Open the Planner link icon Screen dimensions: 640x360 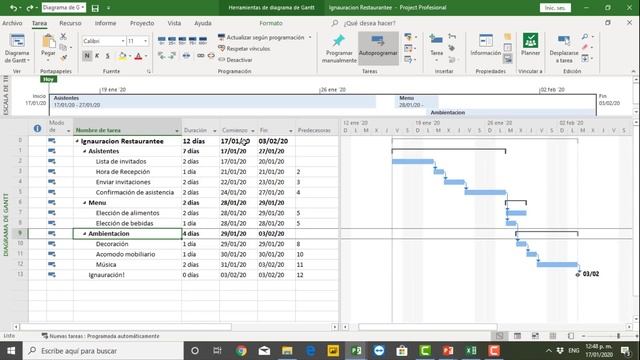click(530, 45)
